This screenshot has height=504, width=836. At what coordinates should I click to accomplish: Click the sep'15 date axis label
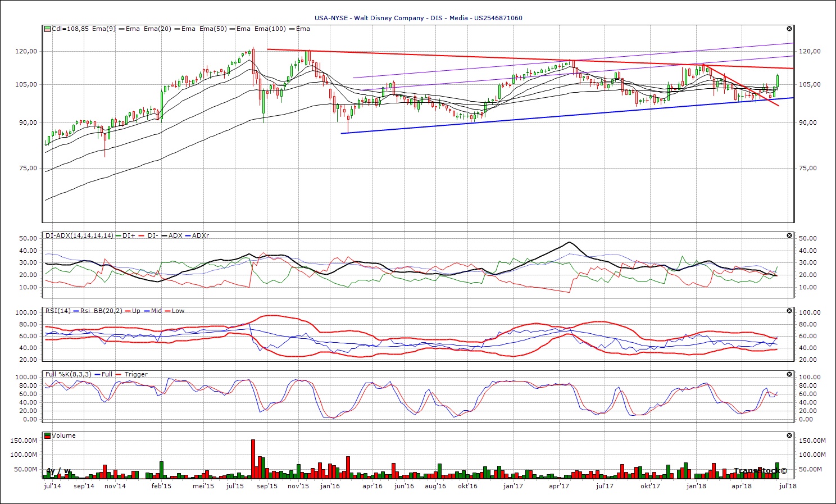pyautogui.click(x=267, y=486)
